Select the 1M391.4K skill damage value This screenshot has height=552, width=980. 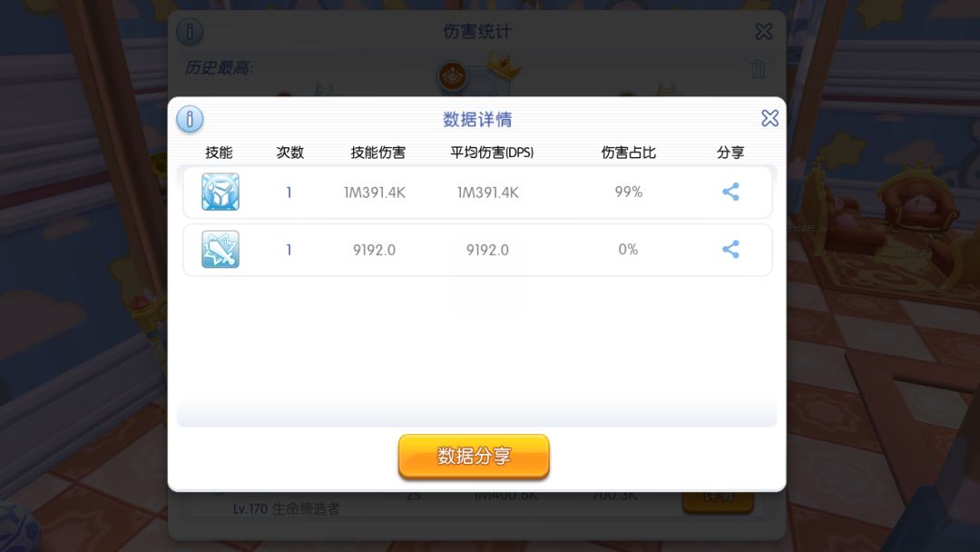(x=375, y=192)
